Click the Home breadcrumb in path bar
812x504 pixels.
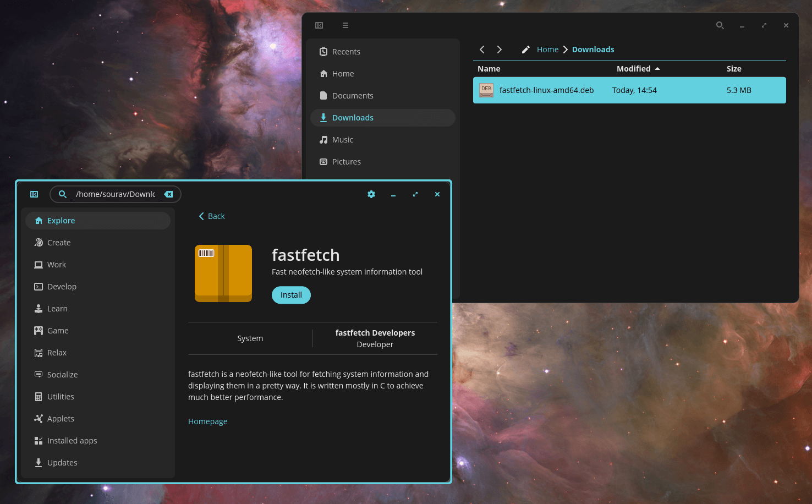click(547, 50)
